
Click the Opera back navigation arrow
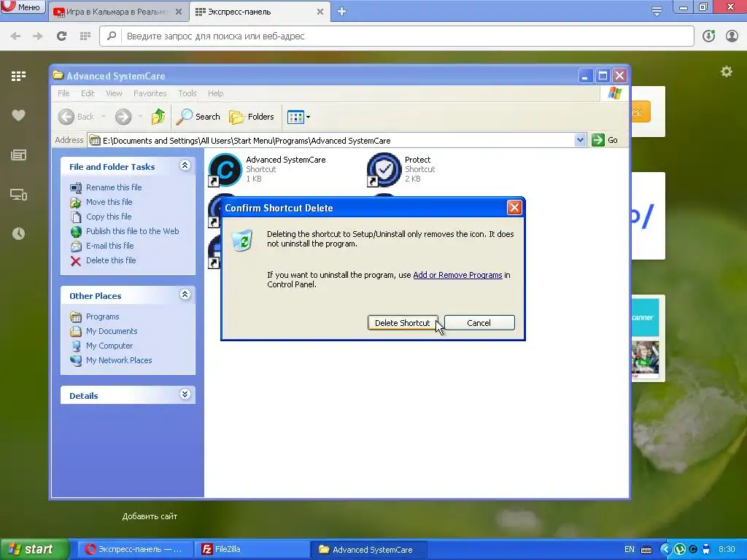point(15,36)
